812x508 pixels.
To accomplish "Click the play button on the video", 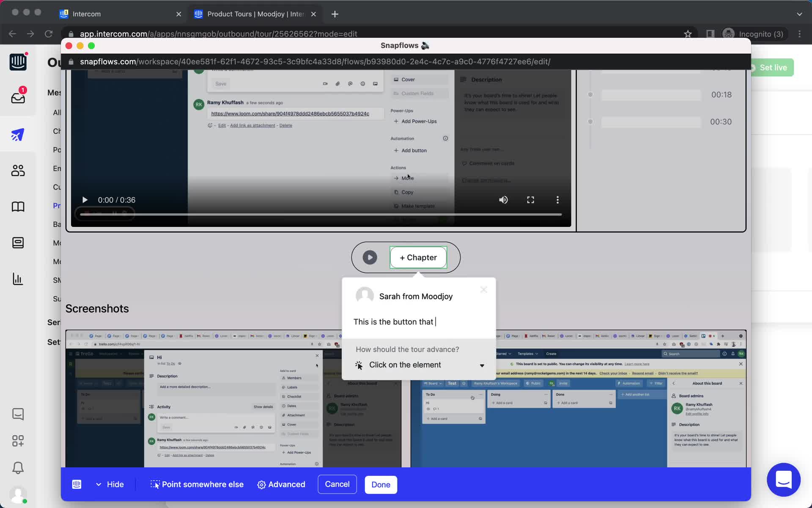I will pyautogui.click(x=85, y=199).
